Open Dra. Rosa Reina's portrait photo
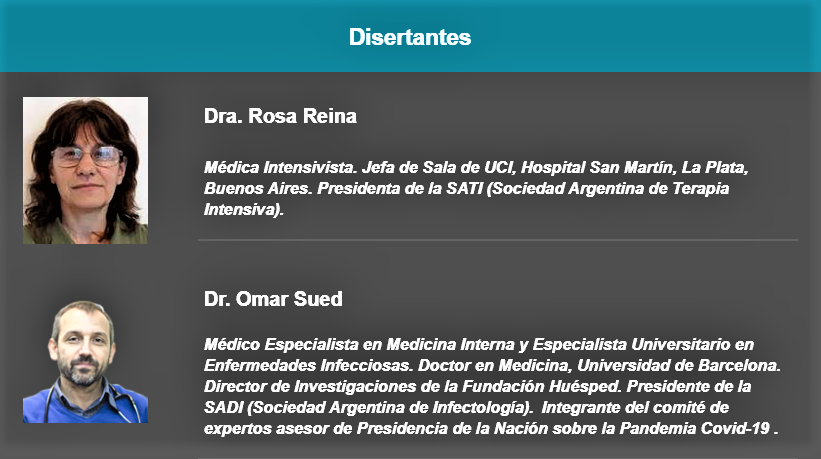The image size is (821, 459). pyautogui.click(x=85, y=170)
